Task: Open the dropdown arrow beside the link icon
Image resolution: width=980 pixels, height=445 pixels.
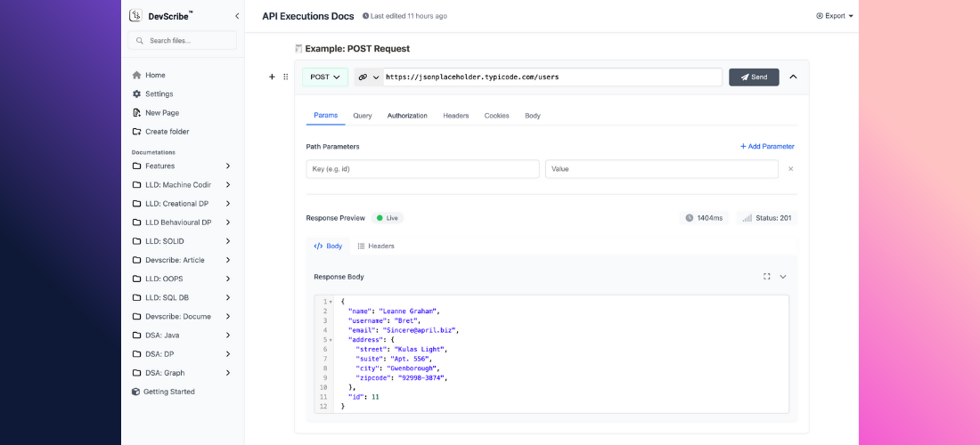Action: click(x=376, y=77)
